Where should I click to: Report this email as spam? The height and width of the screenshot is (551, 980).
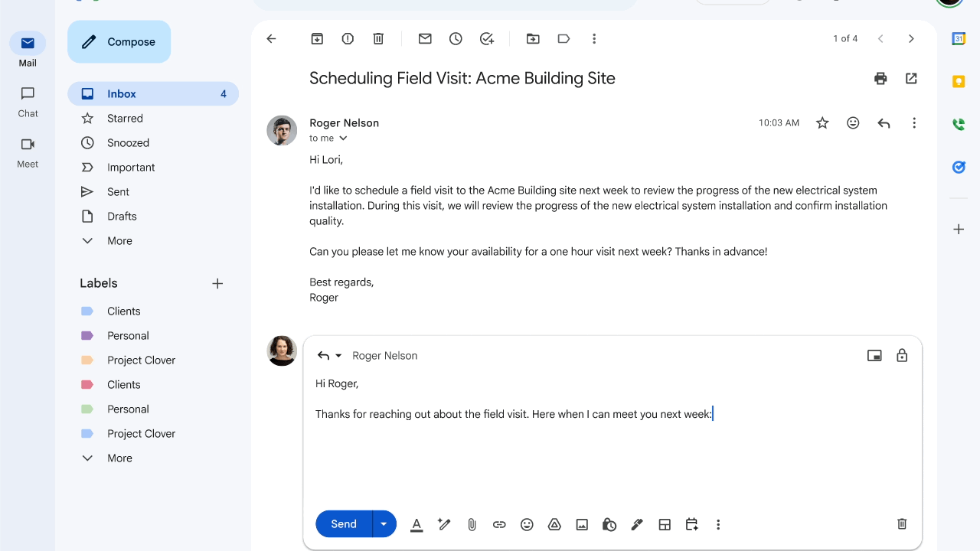coord(348,39)
